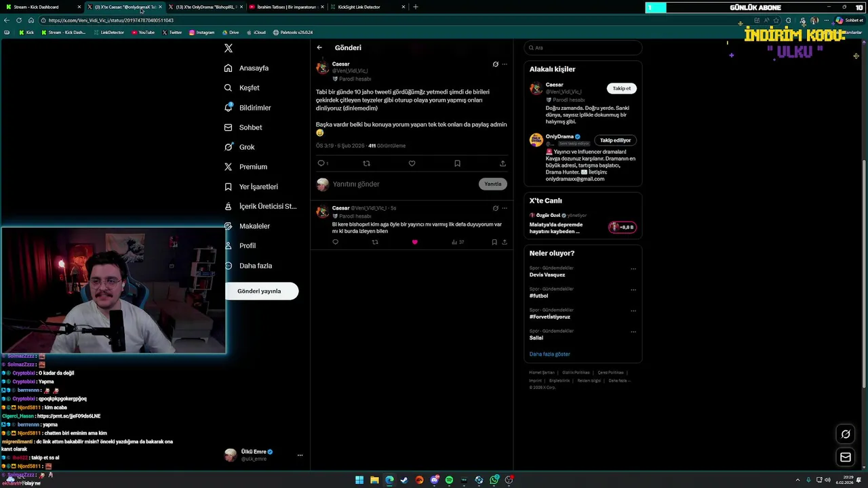This screenshot has height=488, width=868.
Task: Bookmark the Bishopirl reply
Action: coord(494,242)
